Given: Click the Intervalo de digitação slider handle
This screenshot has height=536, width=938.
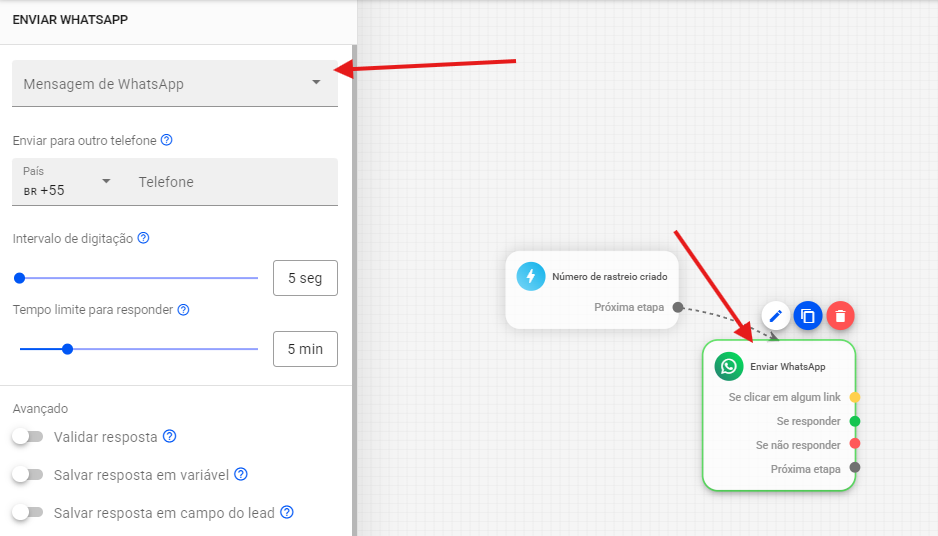Looking at the screenshot, I should point(19,278).
